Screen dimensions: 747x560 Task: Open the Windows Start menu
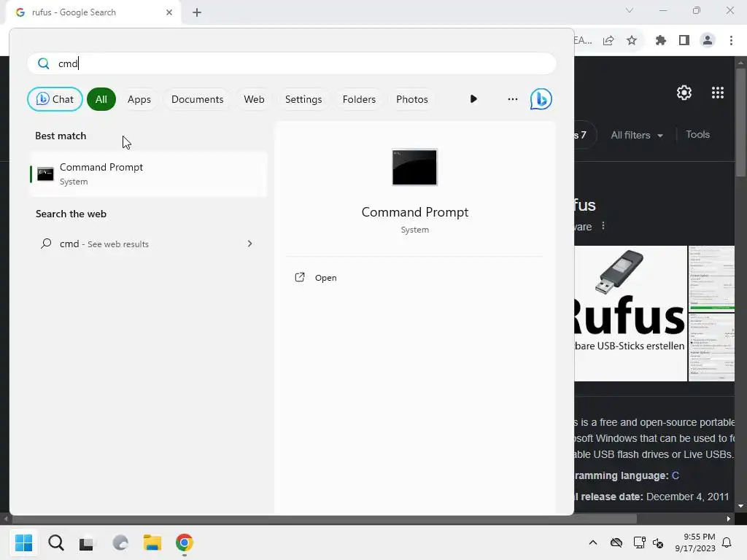click(x=24, y=542)
